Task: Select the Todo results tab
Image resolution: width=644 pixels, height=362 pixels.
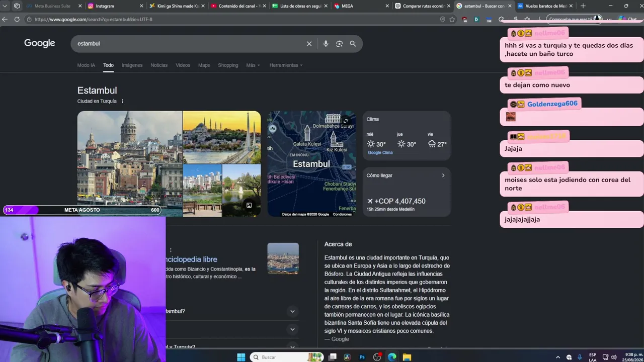Action: point(108,65)
